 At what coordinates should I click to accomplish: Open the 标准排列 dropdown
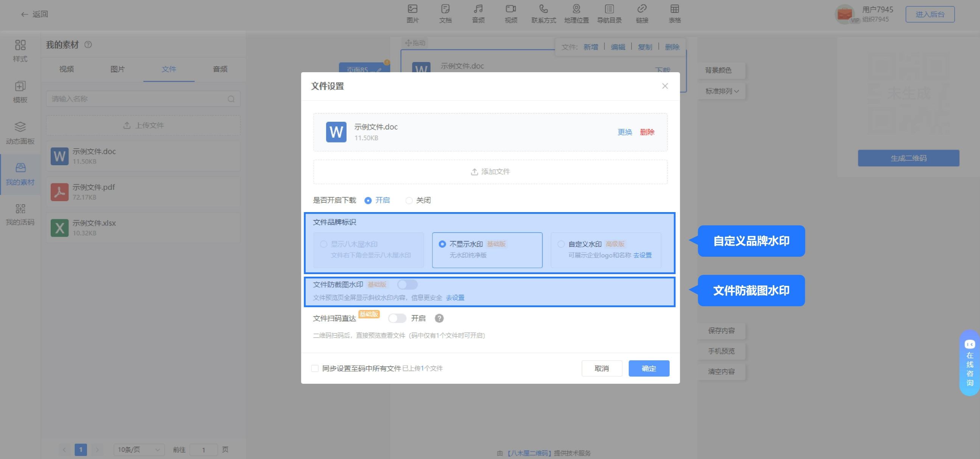722,91
